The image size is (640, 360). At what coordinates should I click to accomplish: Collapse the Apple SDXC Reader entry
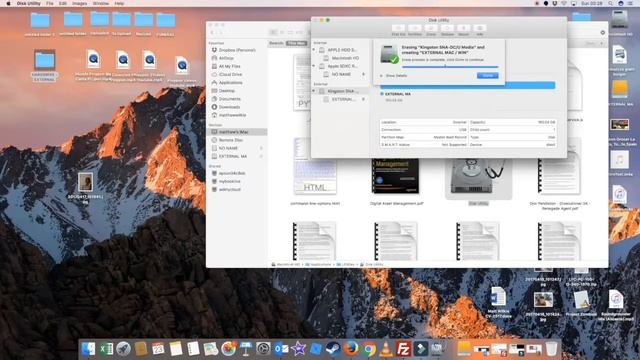(314, 66)
